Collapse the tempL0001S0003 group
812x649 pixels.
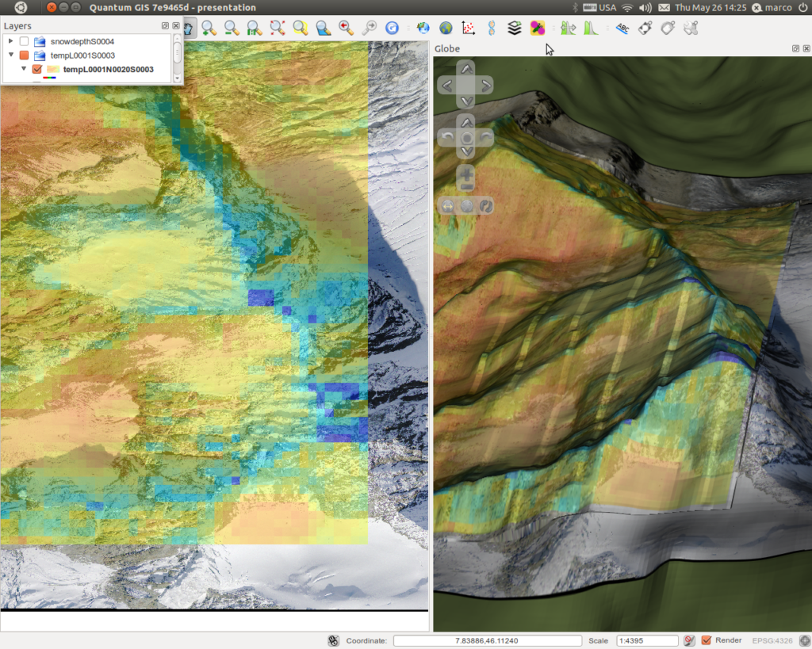click(10, 55)
